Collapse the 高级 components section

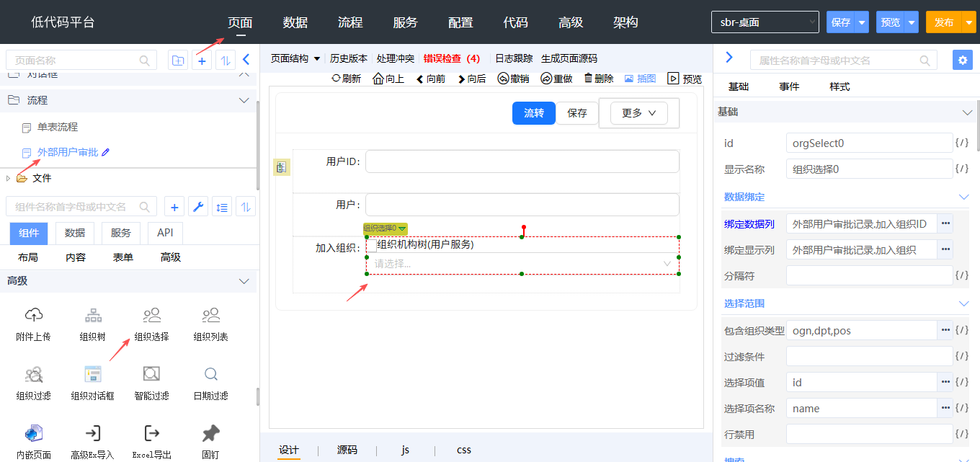(244, 281)
